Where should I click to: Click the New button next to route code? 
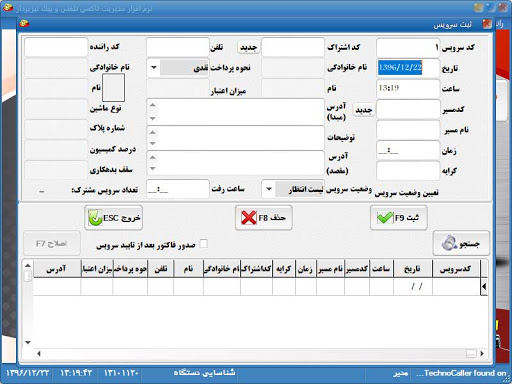364,110
